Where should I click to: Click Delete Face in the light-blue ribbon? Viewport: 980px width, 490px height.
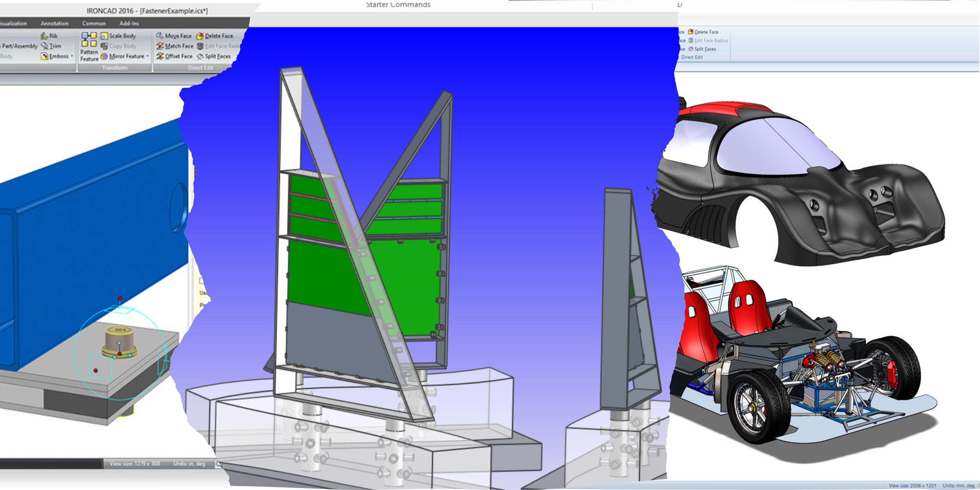pyautogui.click(x=703, y=32)
